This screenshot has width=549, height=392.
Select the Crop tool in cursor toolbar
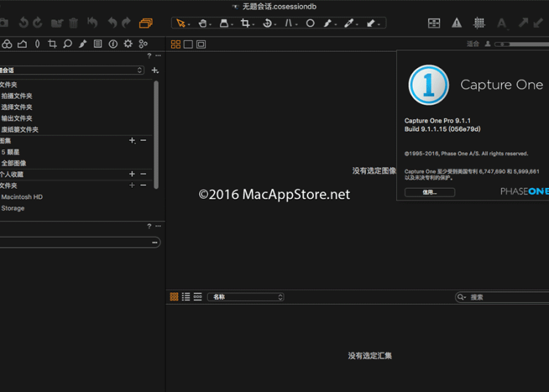point(245,23)
